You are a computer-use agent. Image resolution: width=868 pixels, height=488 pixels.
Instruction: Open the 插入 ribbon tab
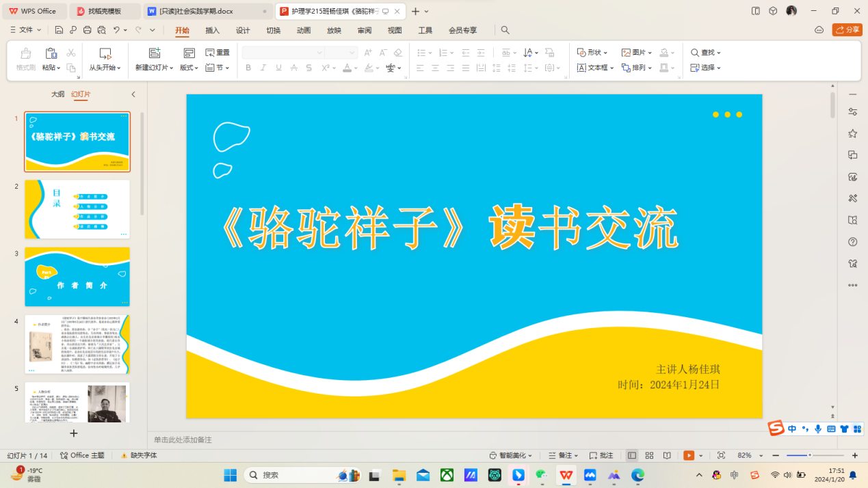tap(213, 30)
